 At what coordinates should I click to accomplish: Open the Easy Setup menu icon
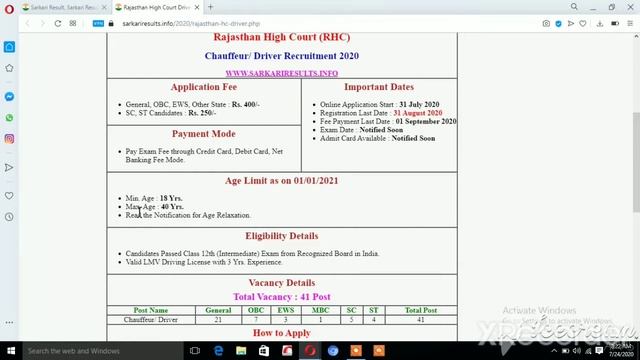pyautogui.click(x=630, y=24)
